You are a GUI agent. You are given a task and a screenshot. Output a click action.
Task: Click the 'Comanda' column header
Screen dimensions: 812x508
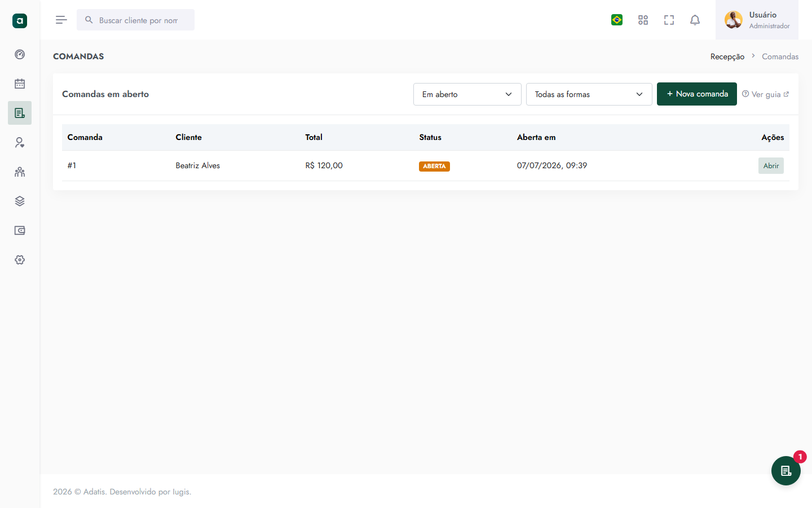[x=85, y=137]
